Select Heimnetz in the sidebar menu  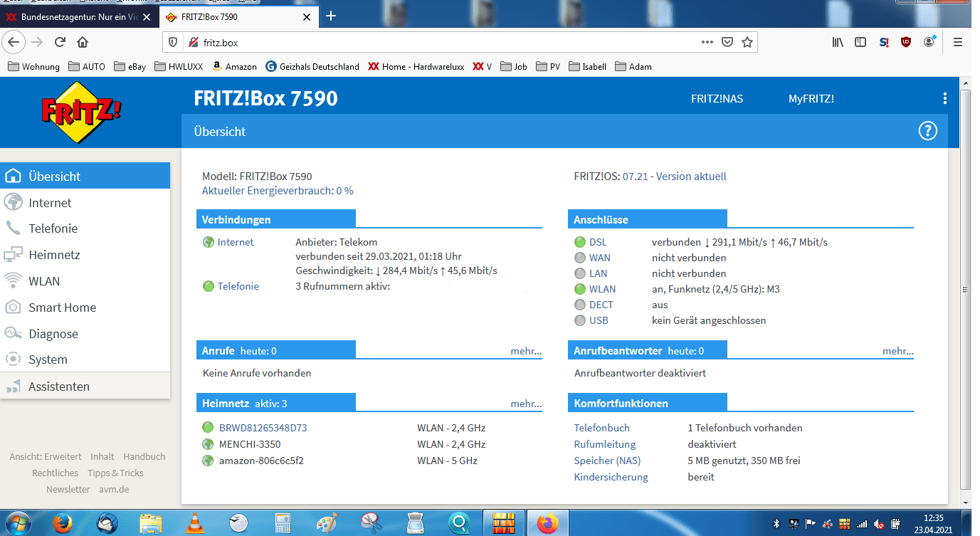point(54,255)
